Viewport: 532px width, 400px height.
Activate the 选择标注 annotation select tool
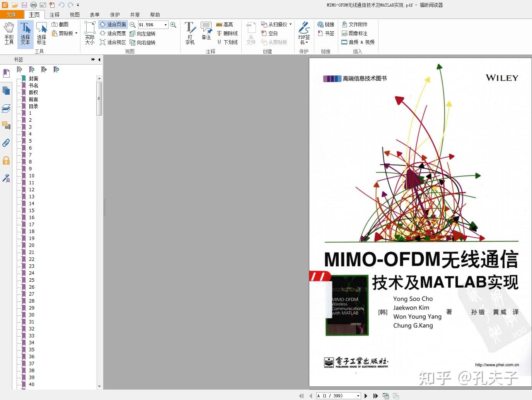[41, 33]
